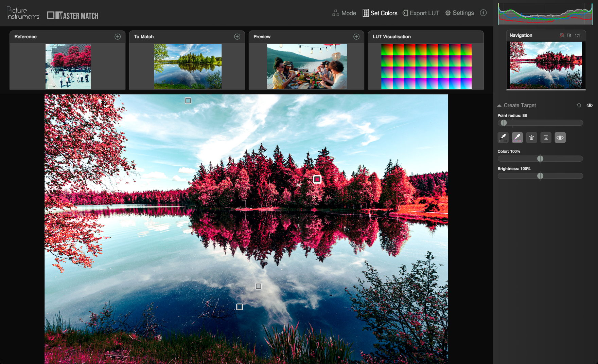Open Settings from the top bar
Image resolution: width=598 pixels, height=364 pixels.
click(x=459, y=13)
